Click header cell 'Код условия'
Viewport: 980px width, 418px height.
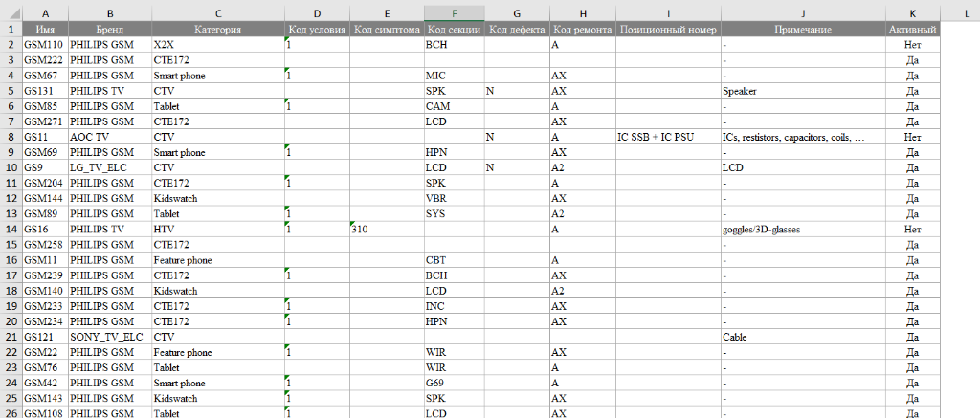(x=316, y=30)
